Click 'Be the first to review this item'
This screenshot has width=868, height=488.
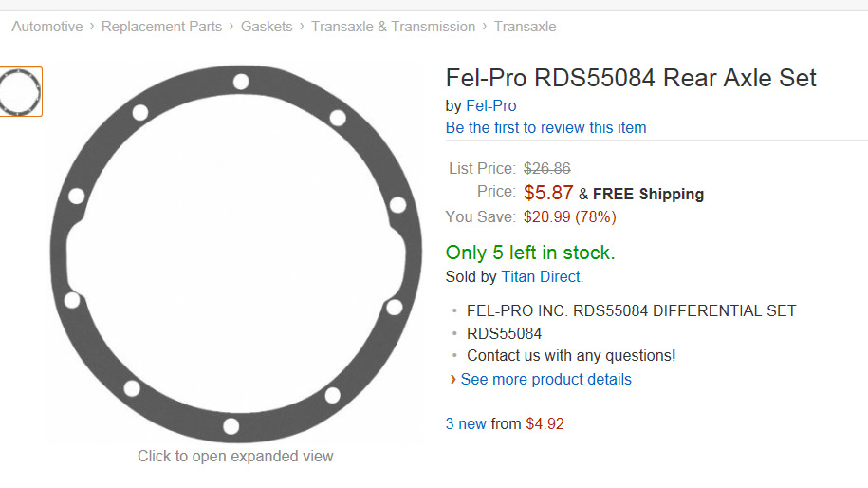[545, 127]
